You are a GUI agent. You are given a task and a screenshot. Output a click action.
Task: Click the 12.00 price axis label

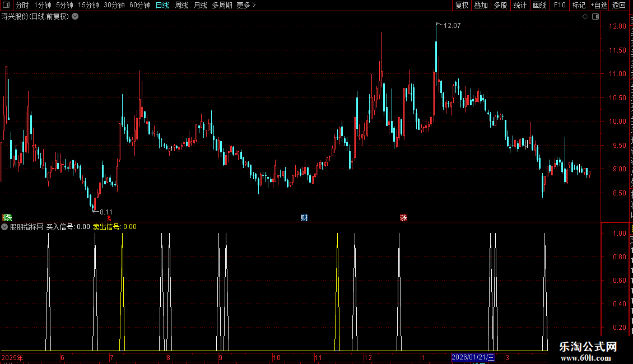[x=617, y=26]
